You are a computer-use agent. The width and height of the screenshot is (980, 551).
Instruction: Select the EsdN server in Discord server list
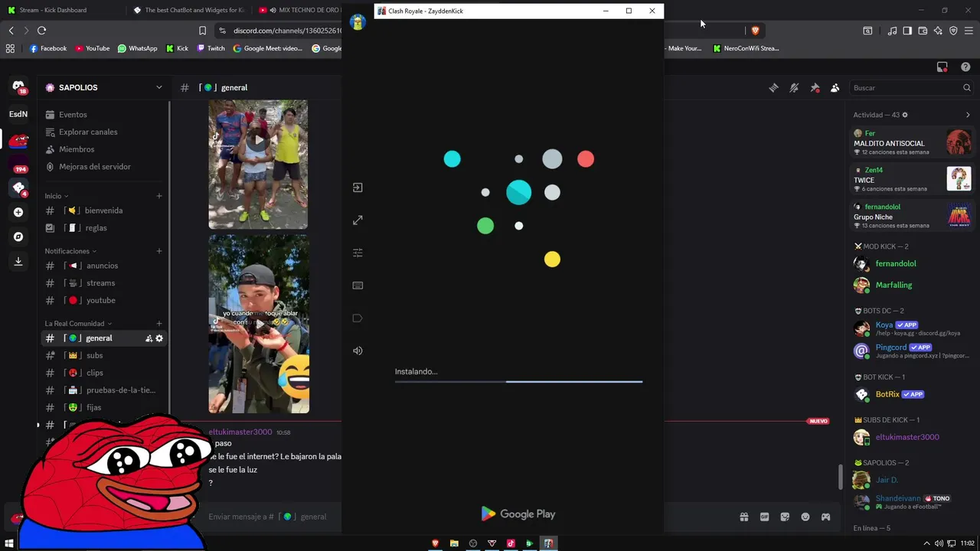18,114
